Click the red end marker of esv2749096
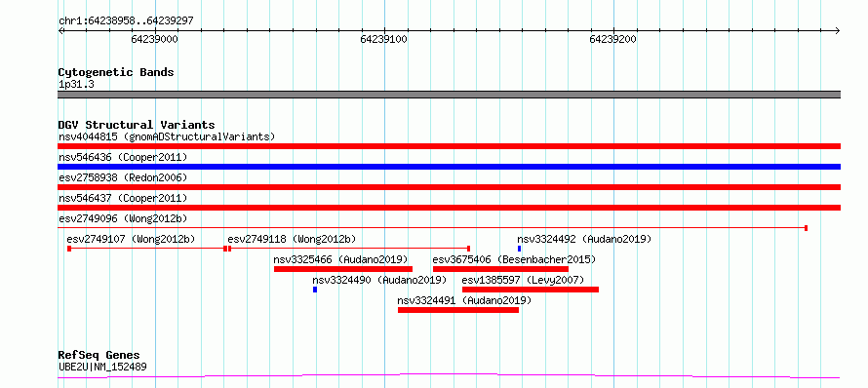The height and width of the screenshot is (388, 868). pyautogui.click(x=806, y=228)
